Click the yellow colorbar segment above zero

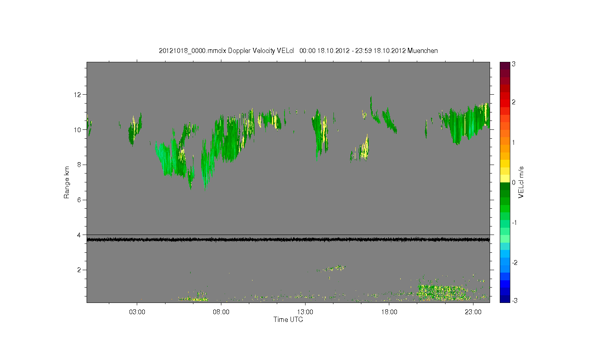tap(505, 178)
